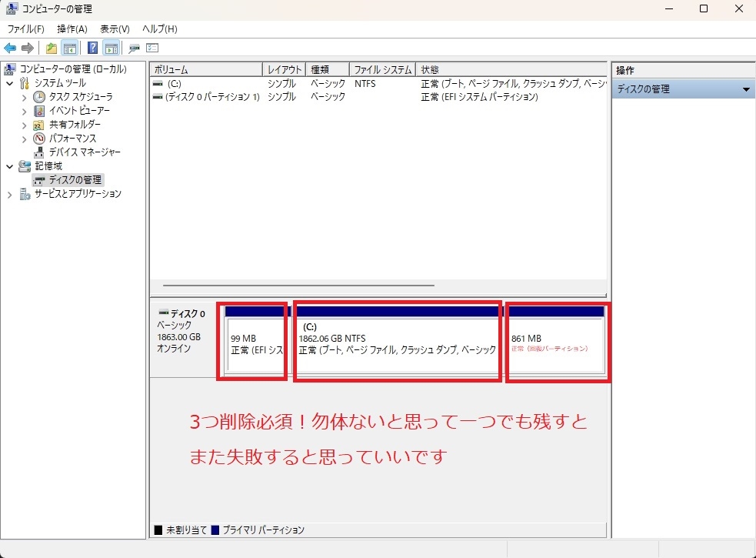Maximize the コンピューターの管理 window
This screenshot has width=756, height=558.
click(704, 8)
